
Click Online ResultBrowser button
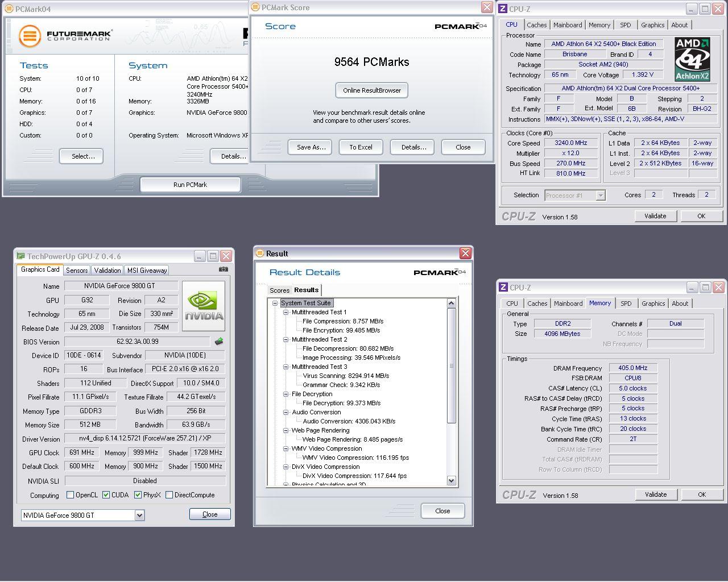[372, 90]
